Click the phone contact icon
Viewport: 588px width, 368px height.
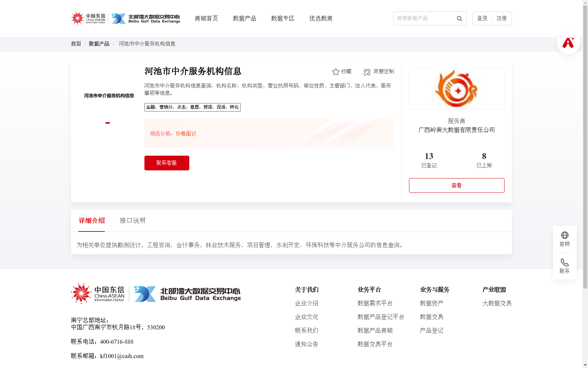565,262
